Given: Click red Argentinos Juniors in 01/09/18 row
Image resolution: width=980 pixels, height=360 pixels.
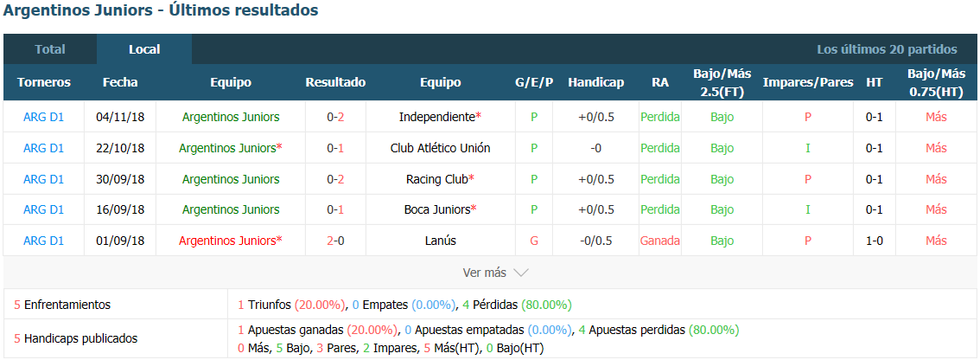Looking at the screenshot, I should pyautogui.click(x=227, y=241).
